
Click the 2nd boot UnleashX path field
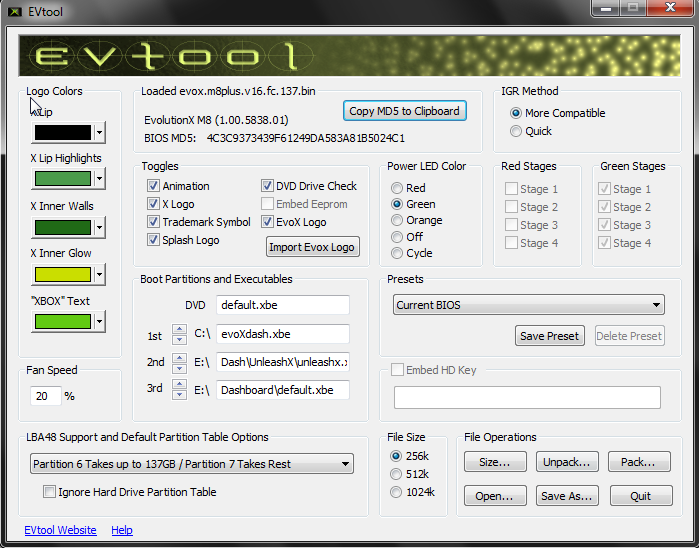point(283,362)
